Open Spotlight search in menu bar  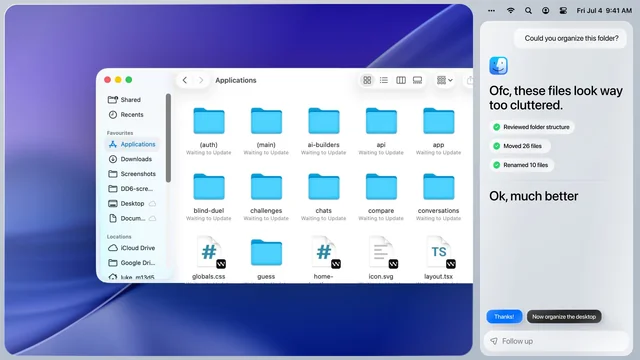528,11
